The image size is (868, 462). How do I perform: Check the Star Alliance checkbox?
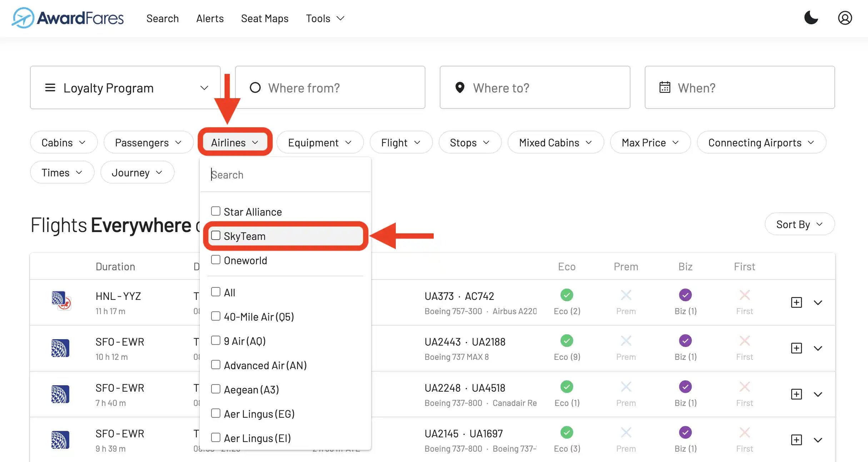point(215,211)
